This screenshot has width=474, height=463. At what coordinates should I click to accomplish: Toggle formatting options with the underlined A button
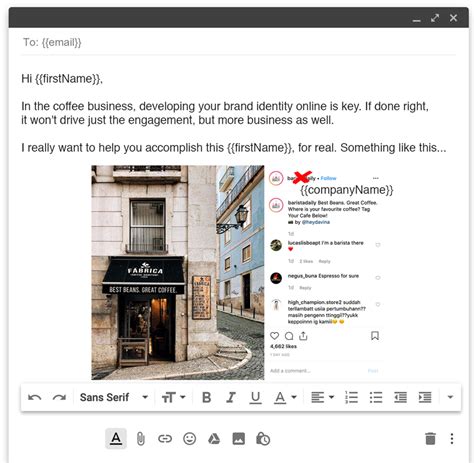point(116,439)
